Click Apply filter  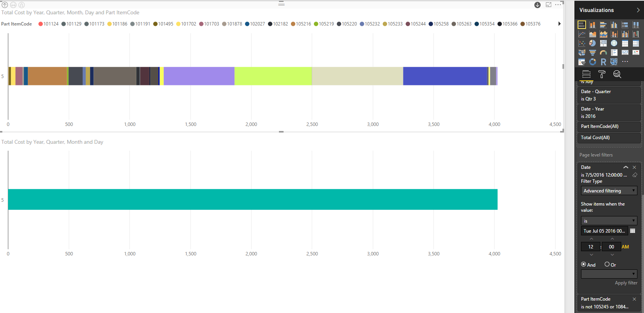(626, 283)
